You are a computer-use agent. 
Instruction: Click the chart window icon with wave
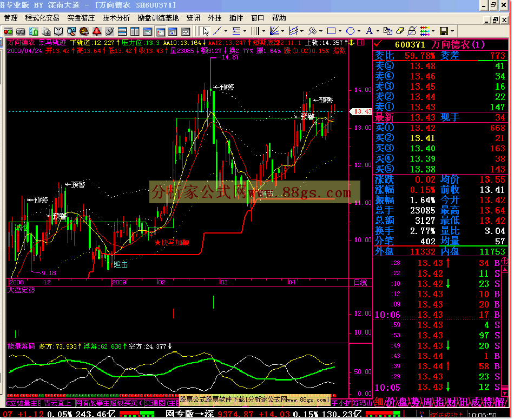tap(148, 31)
